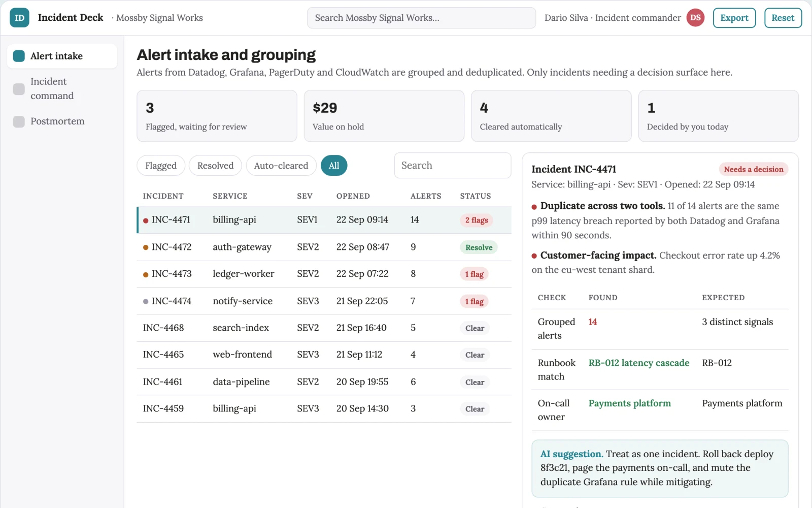Click the Clear badge for search-index
The image size is (812, 508).
click(475, 329)
